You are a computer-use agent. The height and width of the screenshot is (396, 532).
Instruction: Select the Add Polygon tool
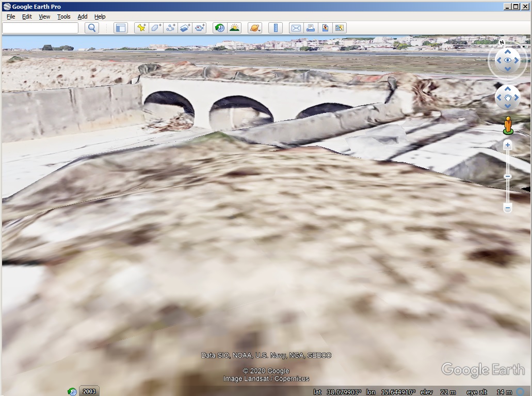(x=156, y=28)
